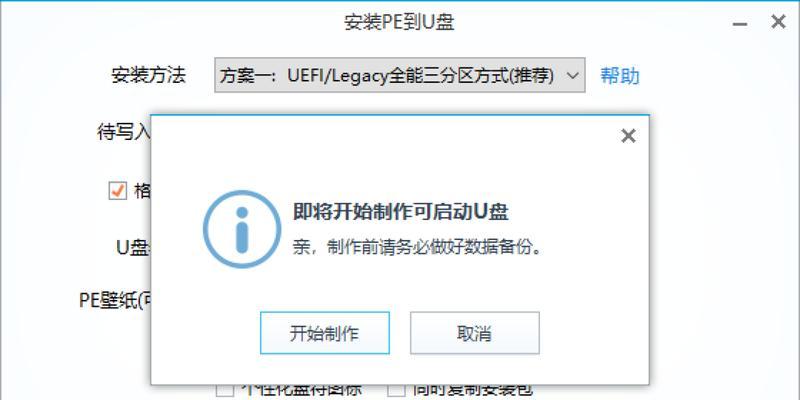Click the 待写入 label
Viewport: 800px width, 400px height.
pos(124,132)
